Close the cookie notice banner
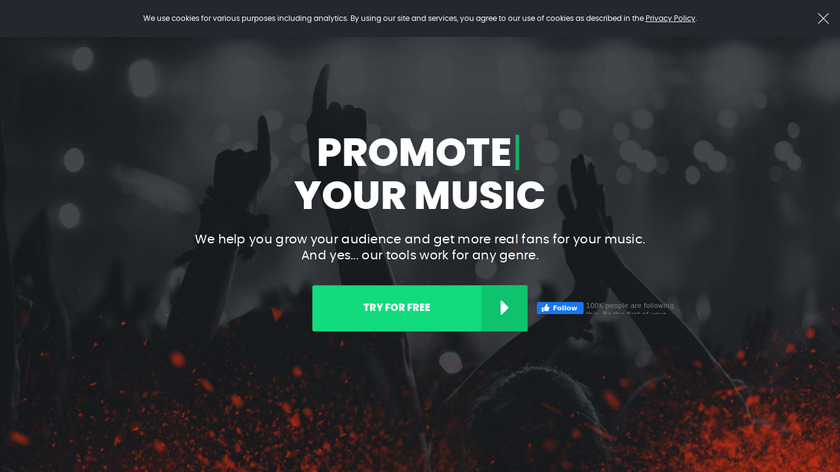The width and height of the screenshot is (840, 472). tap(823, 18)
